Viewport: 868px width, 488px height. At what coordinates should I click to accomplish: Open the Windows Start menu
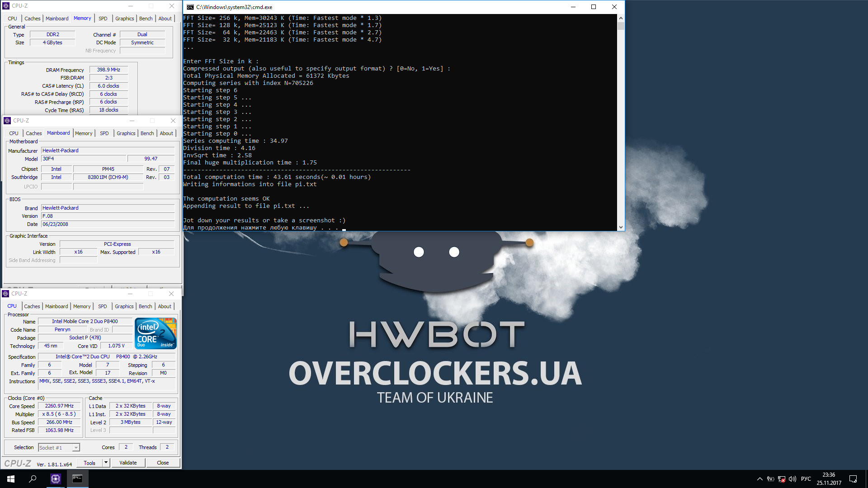(11, 479)
